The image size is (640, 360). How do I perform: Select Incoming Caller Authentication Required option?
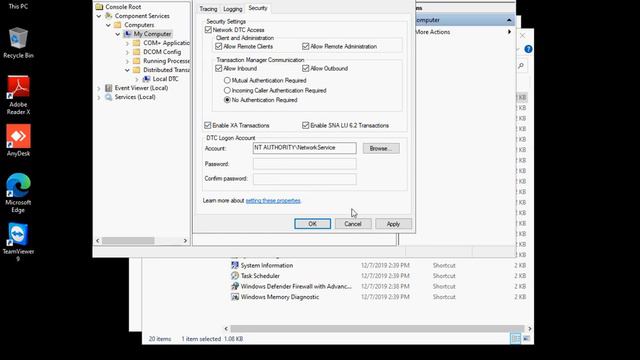[x=227, y=90]
